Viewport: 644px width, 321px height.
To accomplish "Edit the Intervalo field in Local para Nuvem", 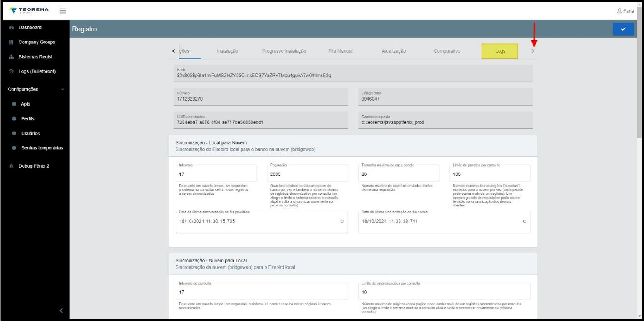I will (216, 173).
